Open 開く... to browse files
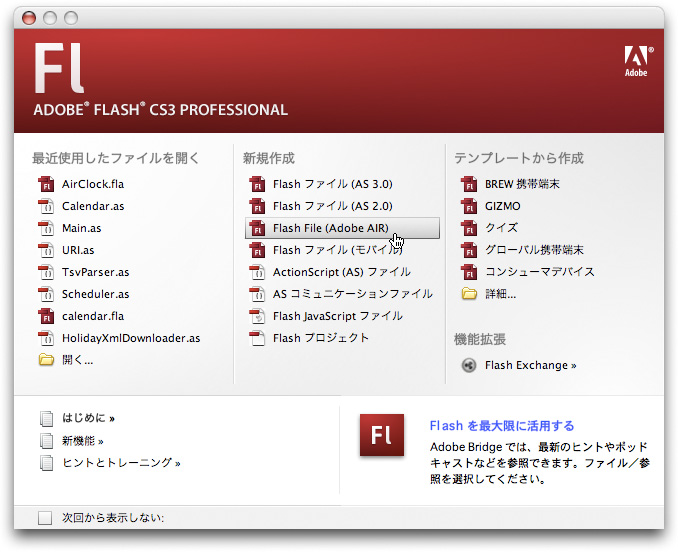The image size is (678, 552). 77,360
